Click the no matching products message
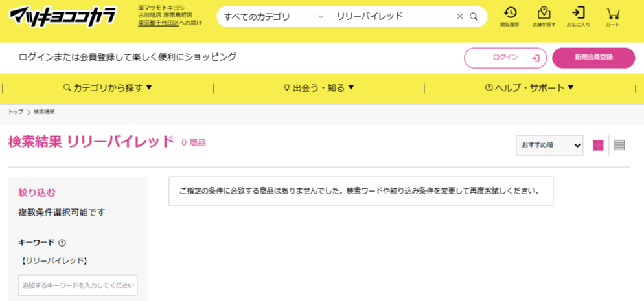The width and height of the screenshot is (644, 301). pos(361,191)
